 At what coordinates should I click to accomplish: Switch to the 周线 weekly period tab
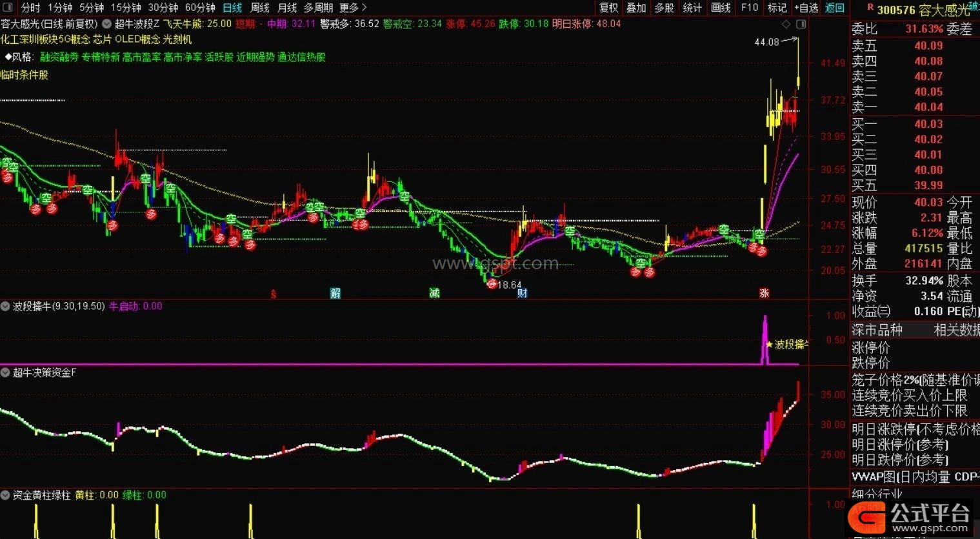[x=259, y=8]
